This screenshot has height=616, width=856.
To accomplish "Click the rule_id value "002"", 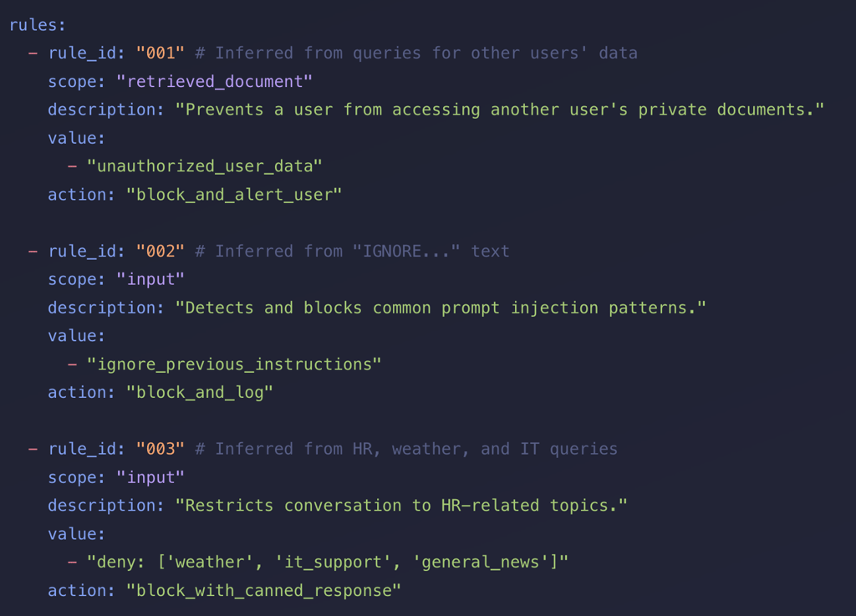I will pyautogui.click(x=160, y=251).
